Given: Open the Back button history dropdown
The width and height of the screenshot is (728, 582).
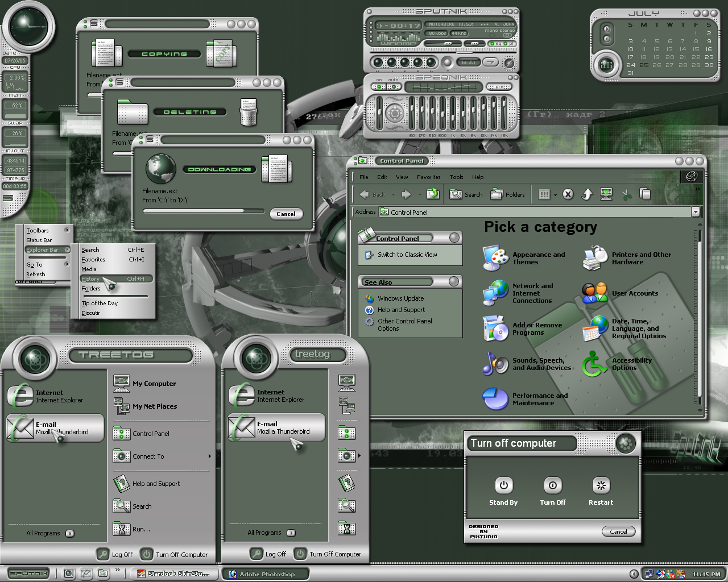Looking at the screenshot, I should coord(393,195).
